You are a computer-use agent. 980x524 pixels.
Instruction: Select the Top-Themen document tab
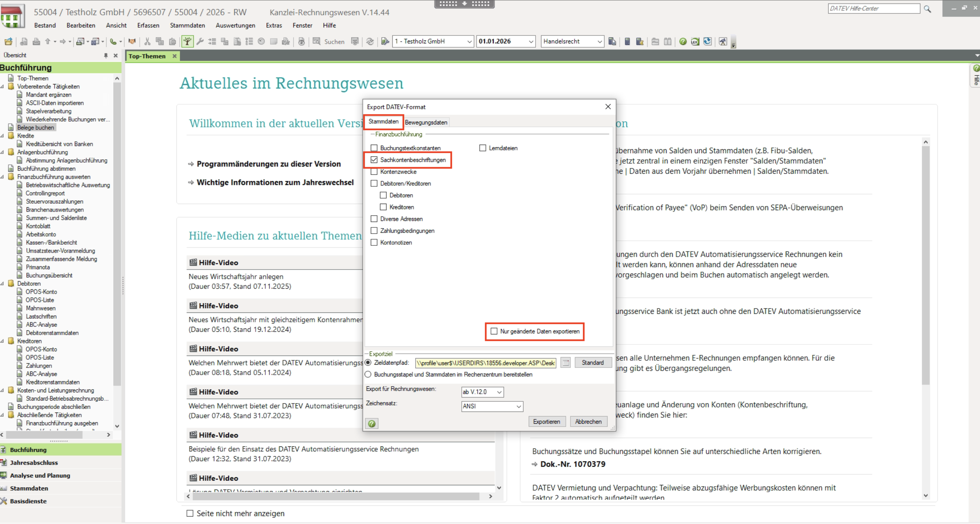coord(147,56)
